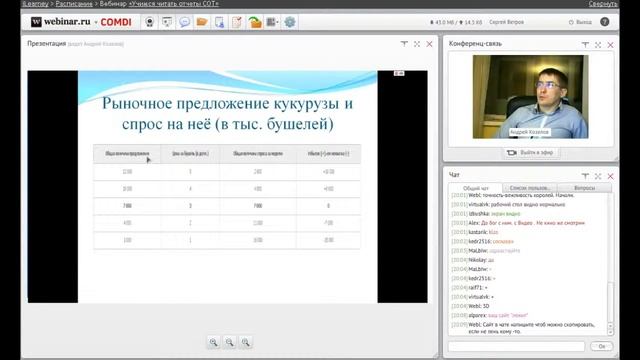640x360 pixels.
Task: Click the zoom-in magnifier under presentation
Action: point(213,342)
